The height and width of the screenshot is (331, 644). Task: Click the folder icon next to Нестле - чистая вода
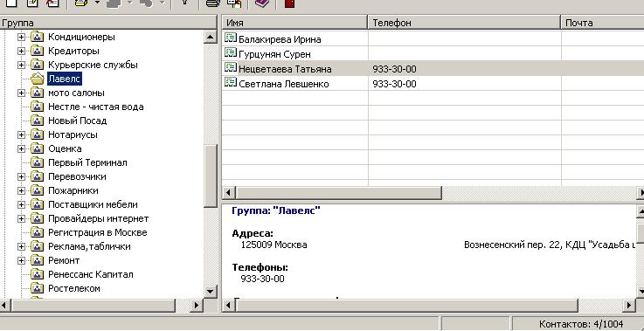pyautogui.click(x=38, y=107)
